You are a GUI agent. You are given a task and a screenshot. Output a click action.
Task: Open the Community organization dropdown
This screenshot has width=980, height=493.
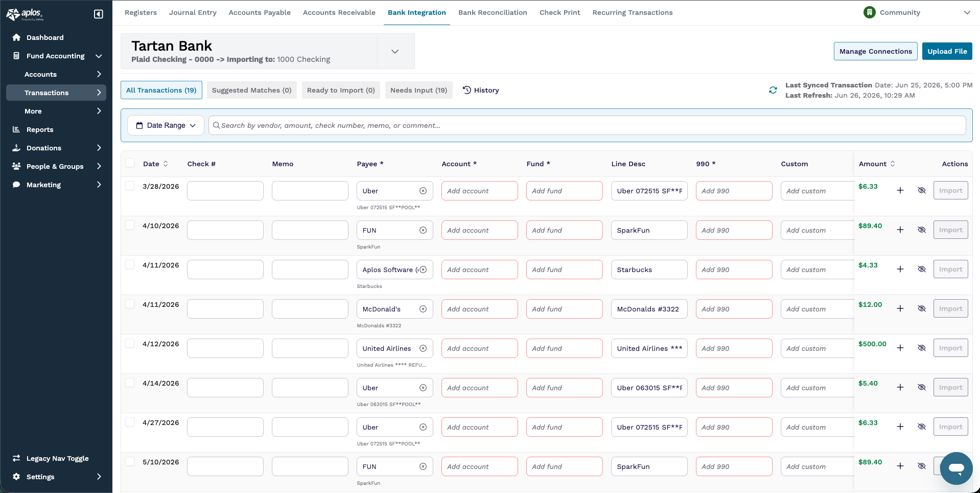(x=967, y=13)
